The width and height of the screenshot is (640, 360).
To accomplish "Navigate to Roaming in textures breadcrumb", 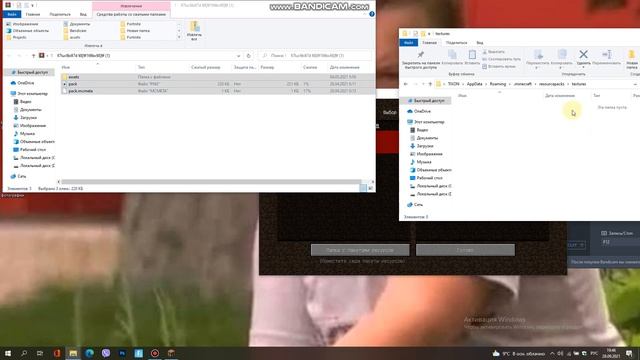I will (498, 84).
